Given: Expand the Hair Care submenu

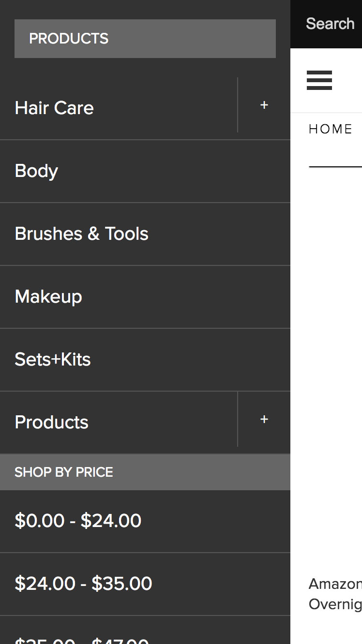Looking at the screenshot, I should click(264, 105).
